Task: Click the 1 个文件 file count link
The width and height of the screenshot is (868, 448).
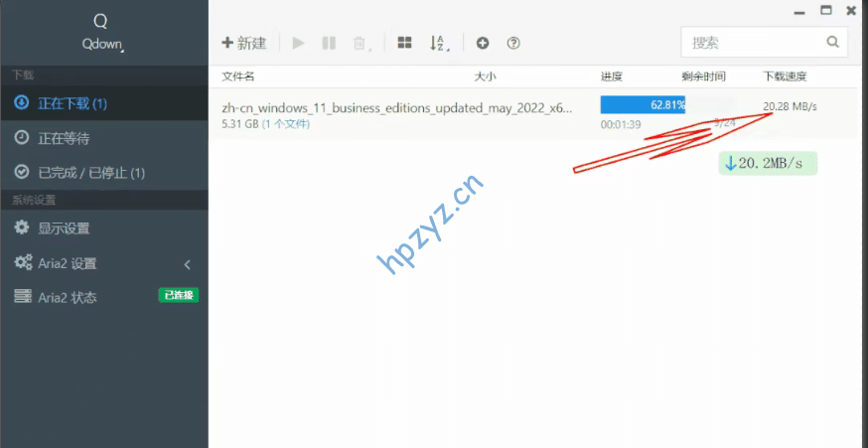Action: [286, 124]
